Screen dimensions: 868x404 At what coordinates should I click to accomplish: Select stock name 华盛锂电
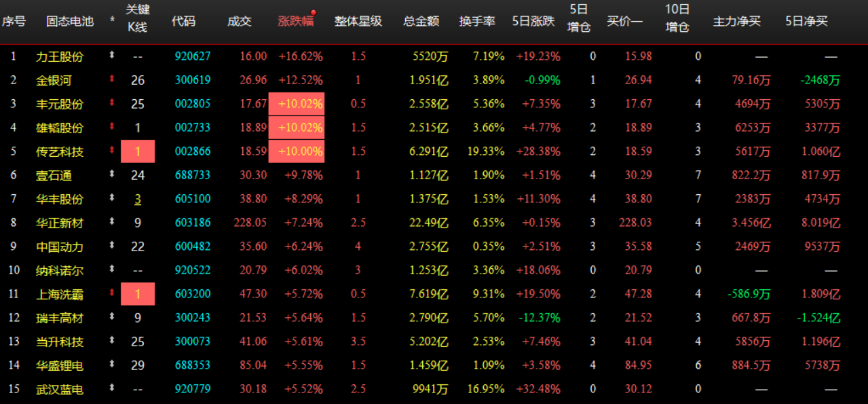pos(60,365)
